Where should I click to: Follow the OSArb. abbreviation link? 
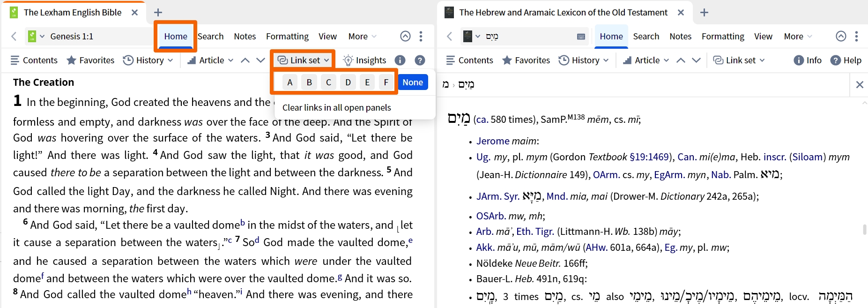491,216
